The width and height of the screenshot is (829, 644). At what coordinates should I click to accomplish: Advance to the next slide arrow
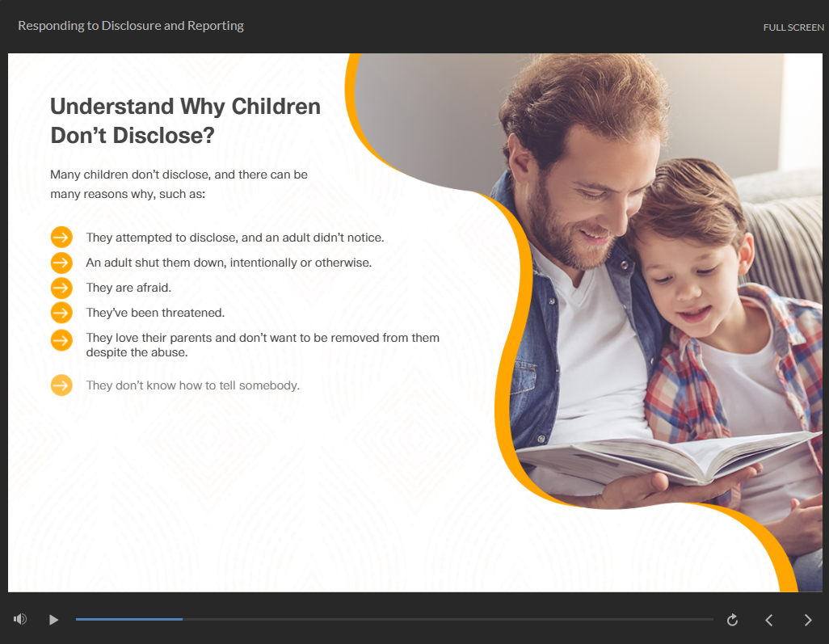click(808, 620)
